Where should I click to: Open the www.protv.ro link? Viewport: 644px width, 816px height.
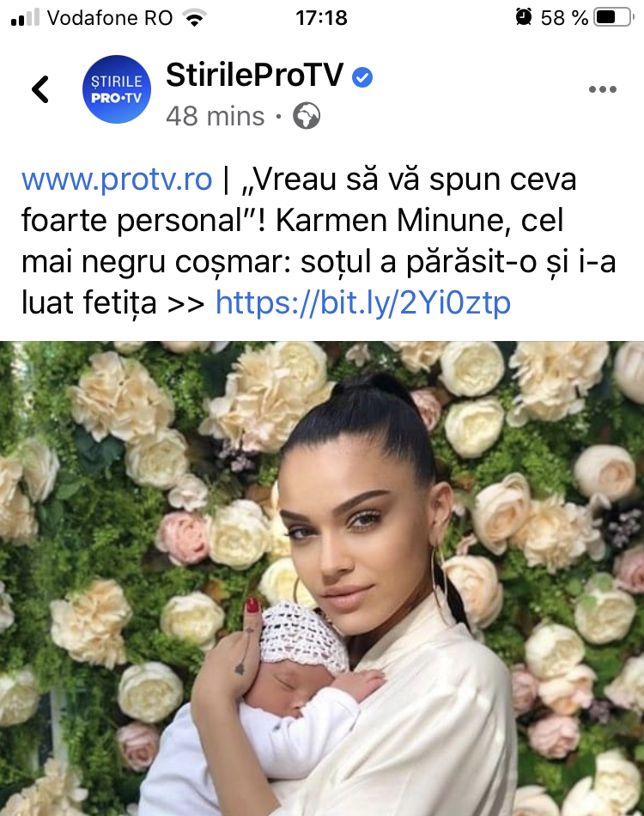[x=117, y=180]
